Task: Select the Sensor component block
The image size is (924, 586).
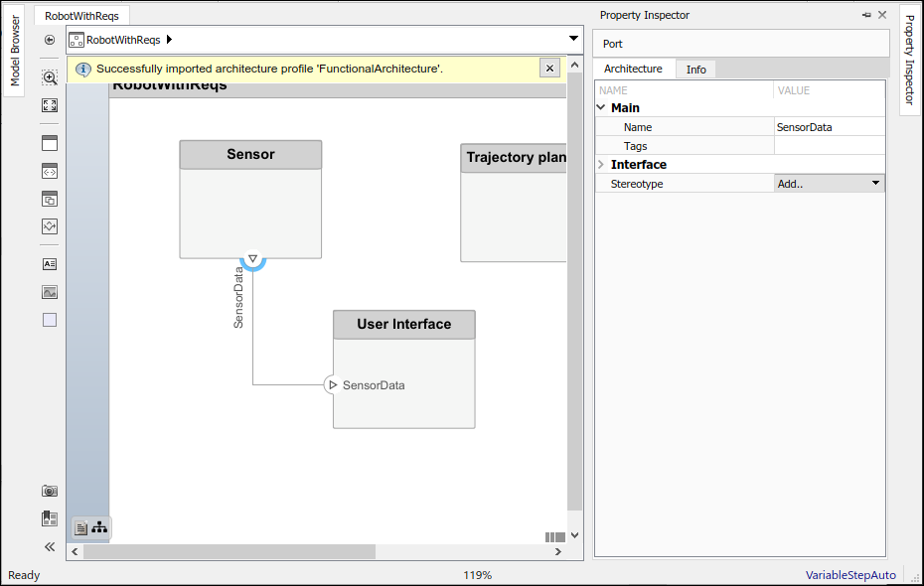Action: (250, 199)
